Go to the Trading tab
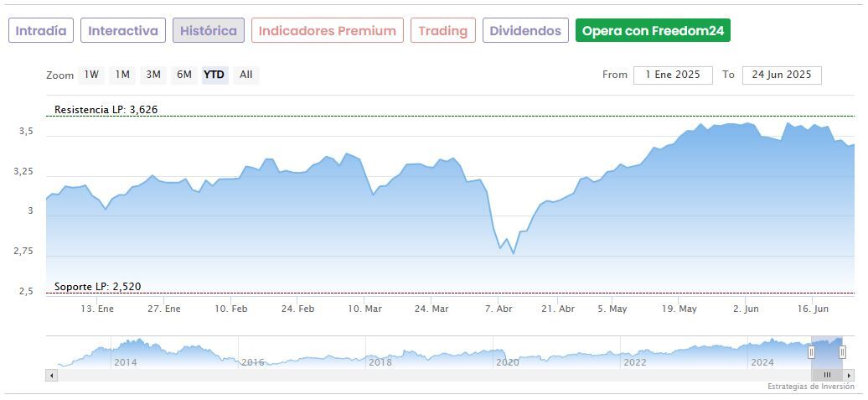The image size is (868, 400). (443, 31)
